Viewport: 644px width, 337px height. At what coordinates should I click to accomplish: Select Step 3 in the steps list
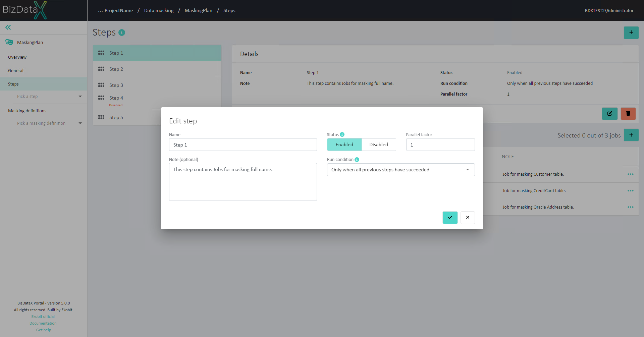tap(157, 85)
